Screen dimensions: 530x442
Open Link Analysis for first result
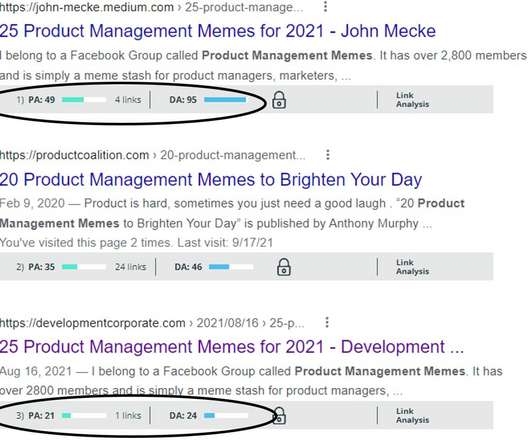coord(412,100)
